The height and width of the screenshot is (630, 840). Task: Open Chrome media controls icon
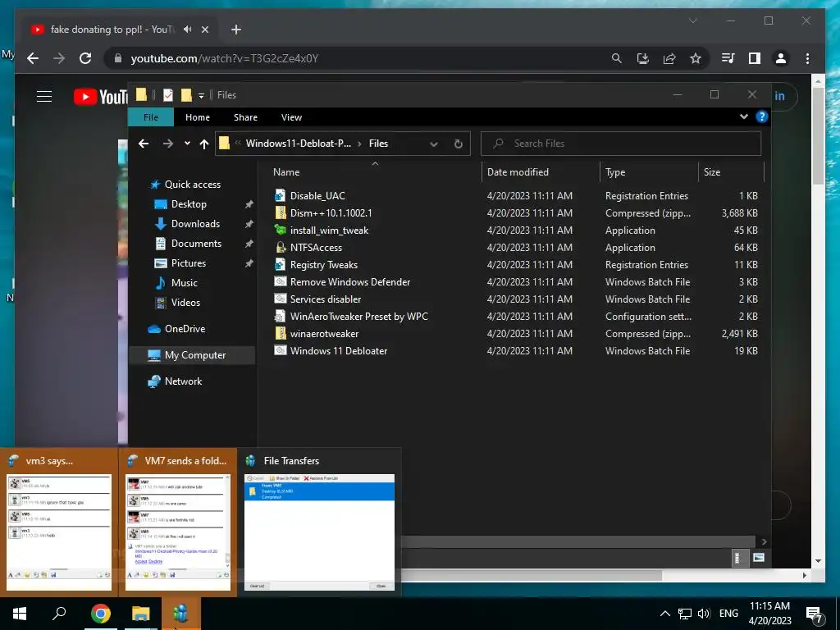coord(728,58)
